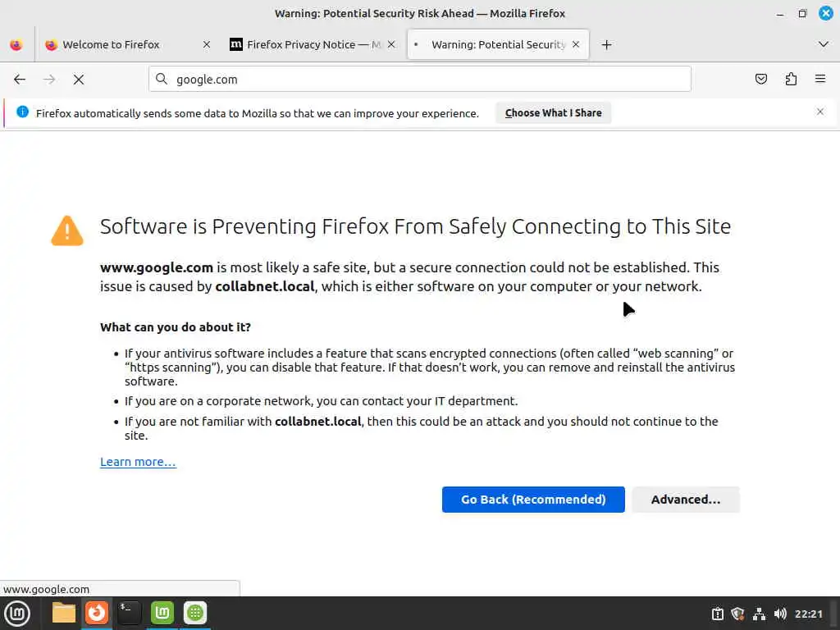Image resolution: width=840 pixels, height=630 pixels.
Task: Expand the Advanced… error details
Action: click(x=686, y=500)
